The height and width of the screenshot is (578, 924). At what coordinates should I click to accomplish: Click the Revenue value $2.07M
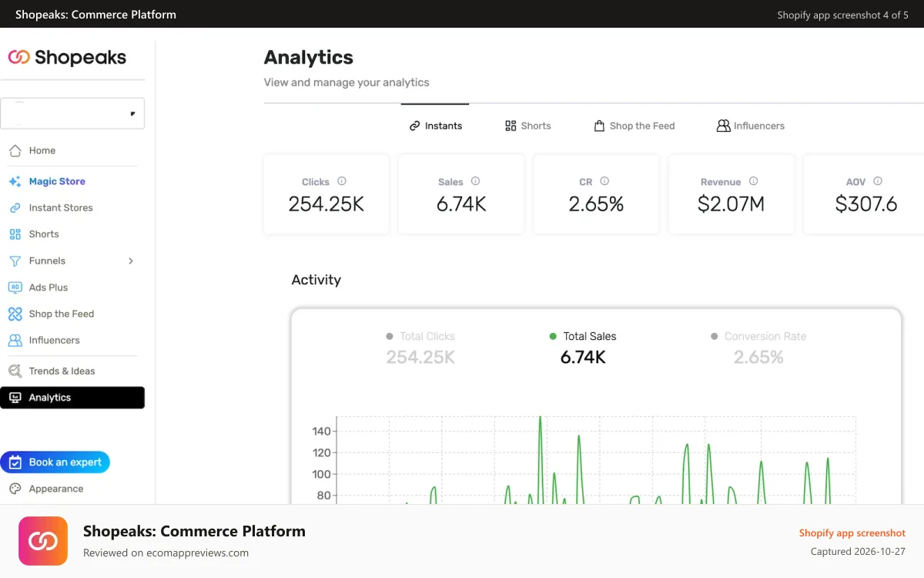pos(731,204)
